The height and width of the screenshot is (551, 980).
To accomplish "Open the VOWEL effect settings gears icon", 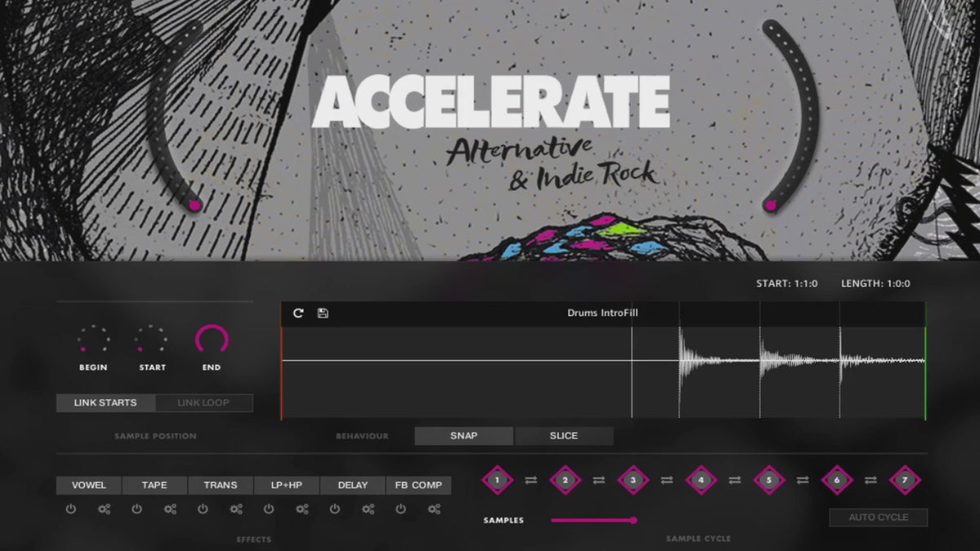I will [x=104, y=509].
